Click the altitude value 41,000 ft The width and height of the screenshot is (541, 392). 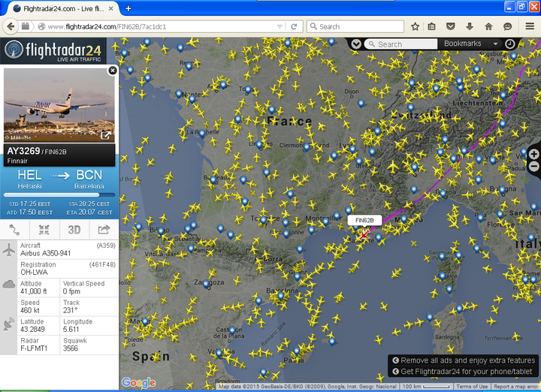tap(33, 291)
